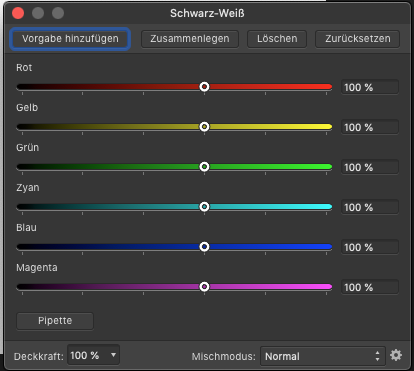Click the Zyan slider handle
The height and width of the screenshot is (371, 414).
tap(204, 207)
